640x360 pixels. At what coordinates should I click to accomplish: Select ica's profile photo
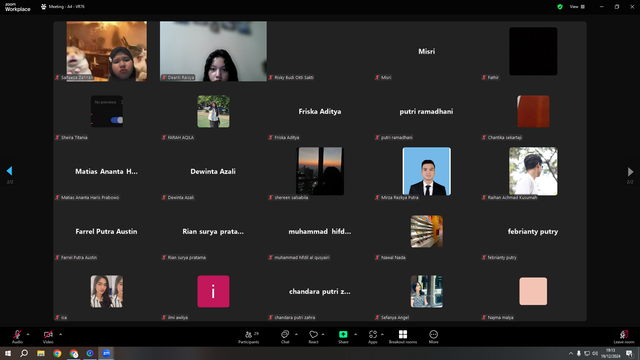[107, 291]
